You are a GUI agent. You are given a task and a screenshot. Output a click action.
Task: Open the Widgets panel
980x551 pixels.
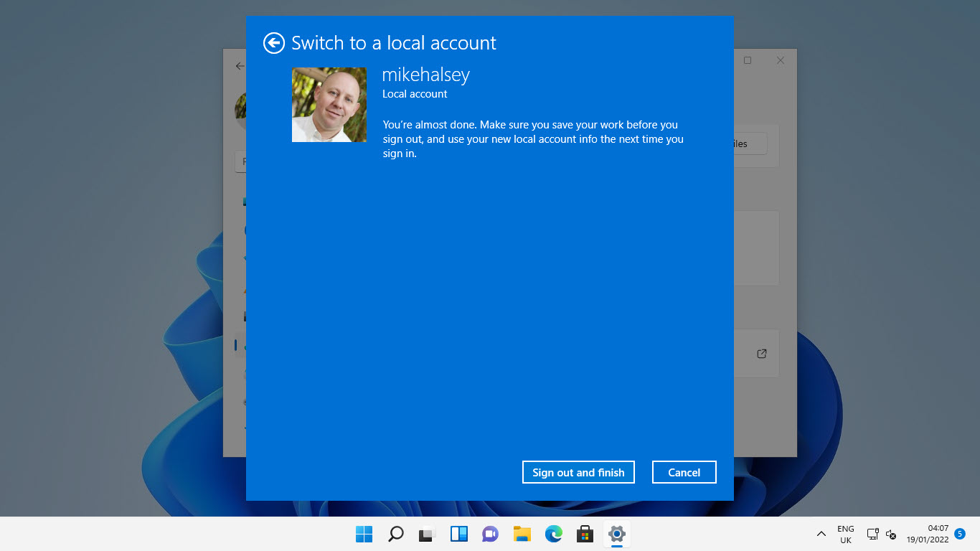coord(459,534)
